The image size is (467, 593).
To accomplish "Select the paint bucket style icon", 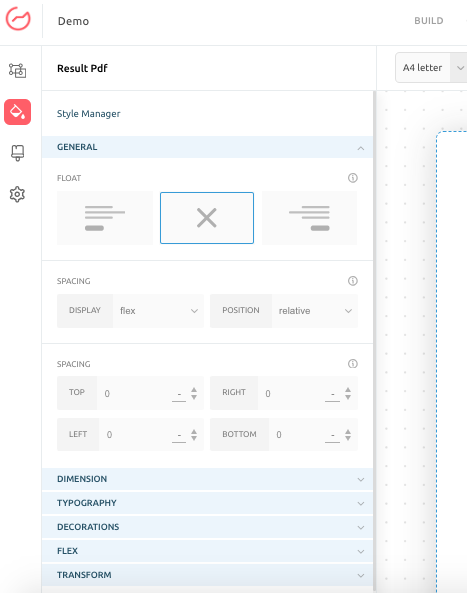I will click(17, 112).
